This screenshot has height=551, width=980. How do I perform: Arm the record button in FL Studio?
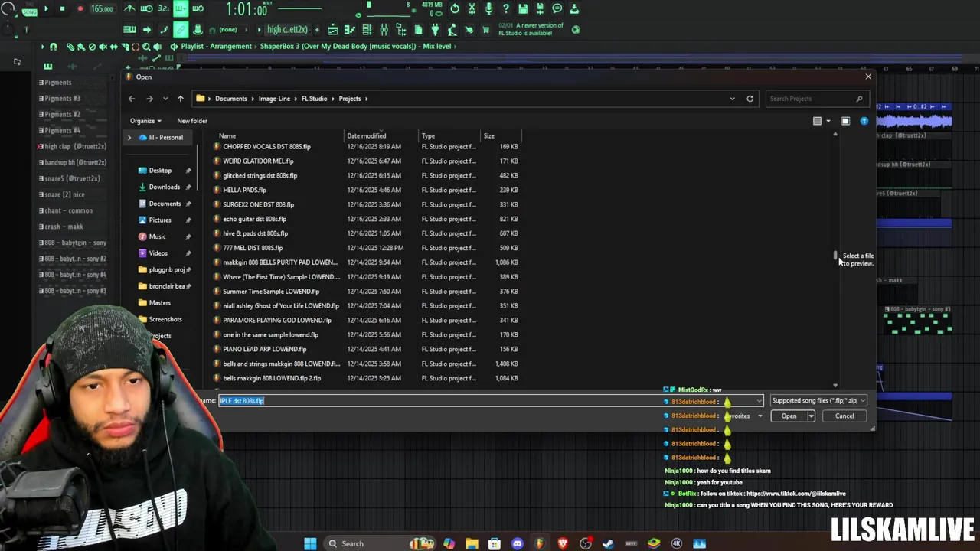coord(80,8)
